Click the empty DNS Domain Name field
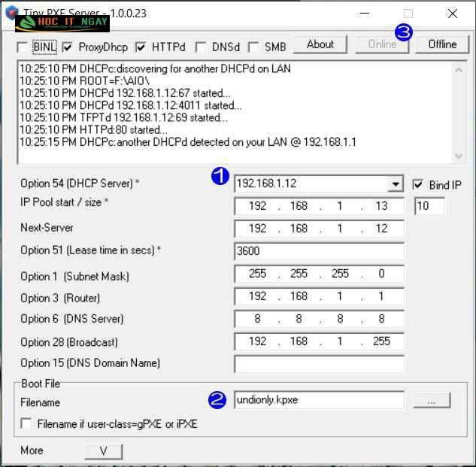 coord(319,364)
